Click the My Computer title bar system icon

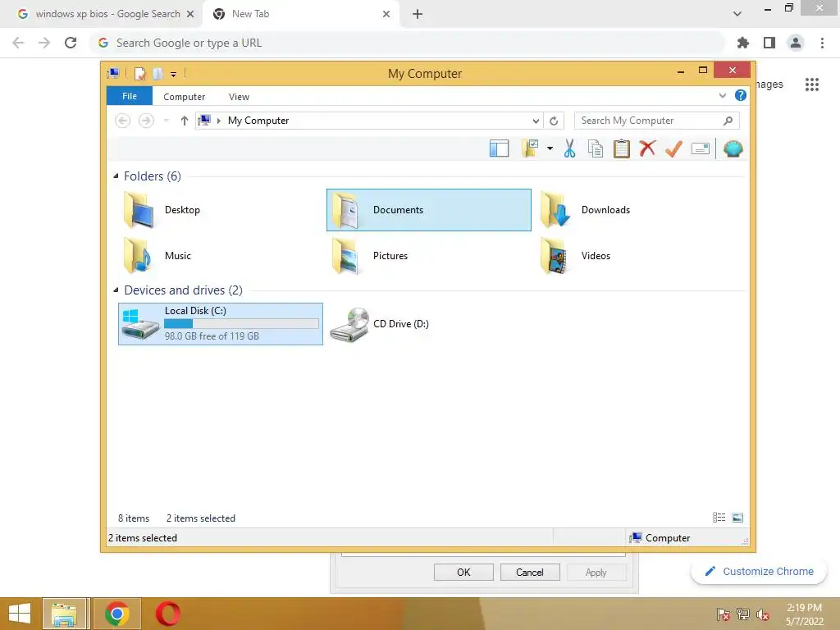point(113,73)
